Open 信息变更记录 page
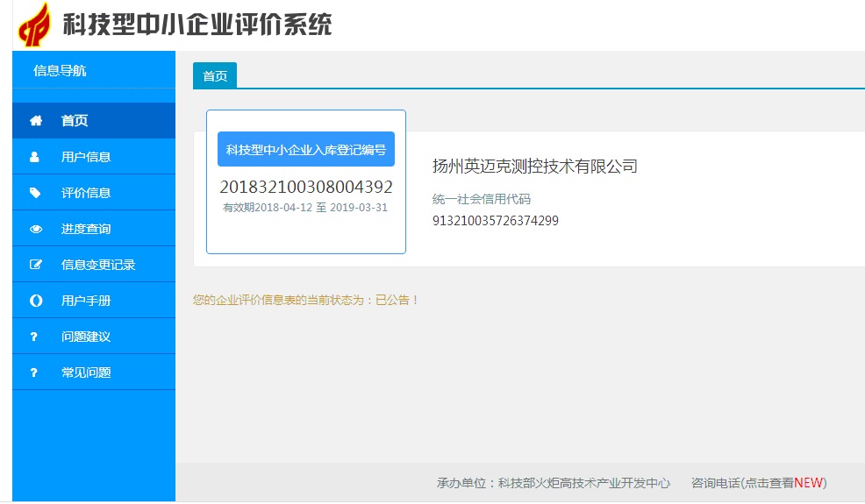Viewport: 865px width, 504px height. click(98, 265)
